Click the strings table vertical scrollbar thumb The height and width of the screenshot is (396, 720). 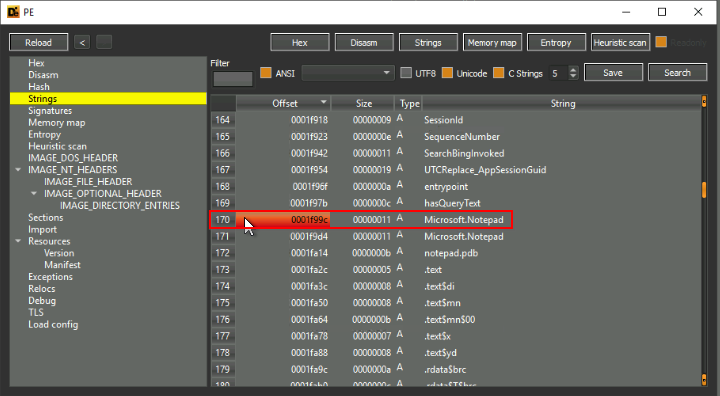(x=704, y=189)
